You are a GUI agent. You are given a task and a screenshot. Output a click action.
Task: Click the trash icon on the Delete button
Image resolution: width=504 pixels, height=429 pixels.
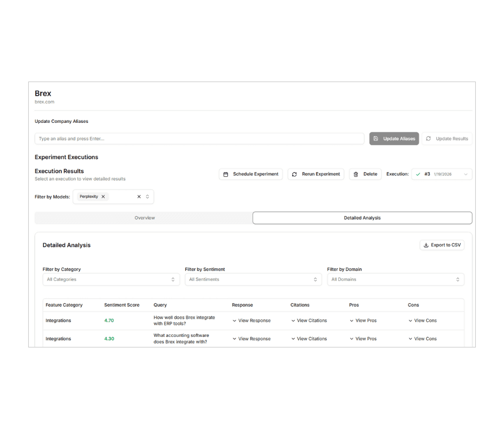(356, 174)
